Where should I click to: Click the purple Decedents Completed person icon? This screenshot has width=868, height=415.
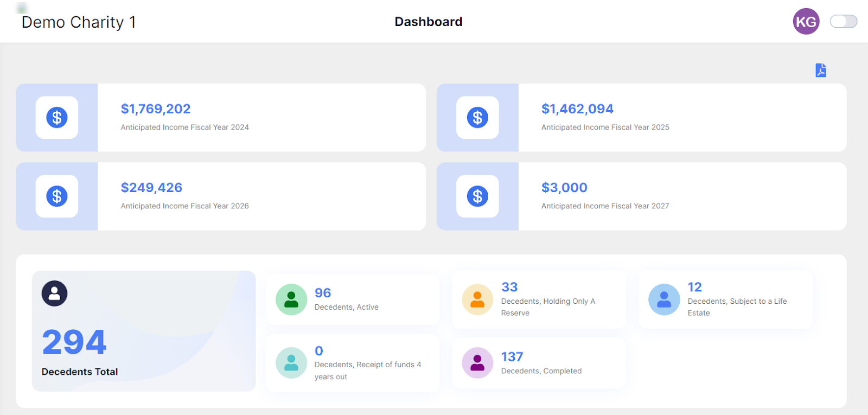pos(477,363)
